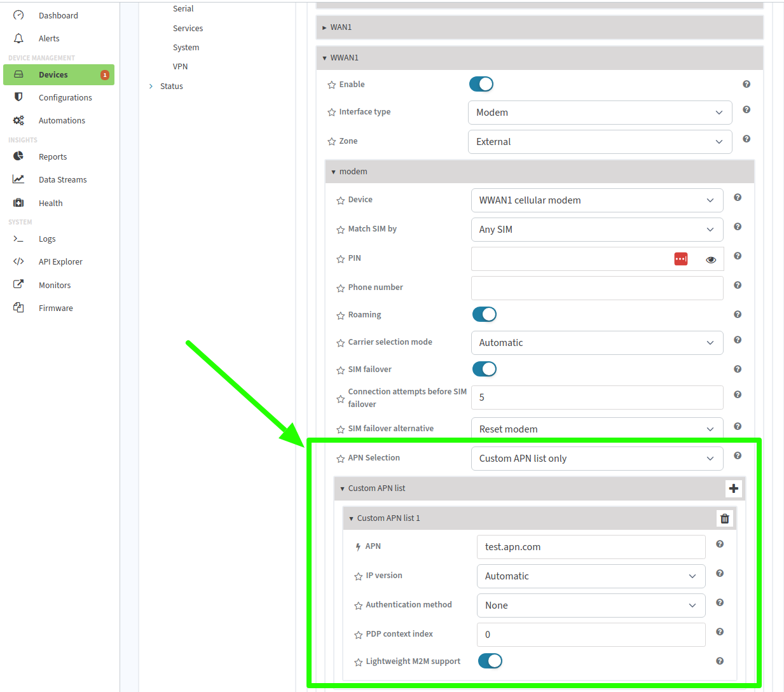Click the Health medkit icon
784x692 pixels.
point(18,203)
